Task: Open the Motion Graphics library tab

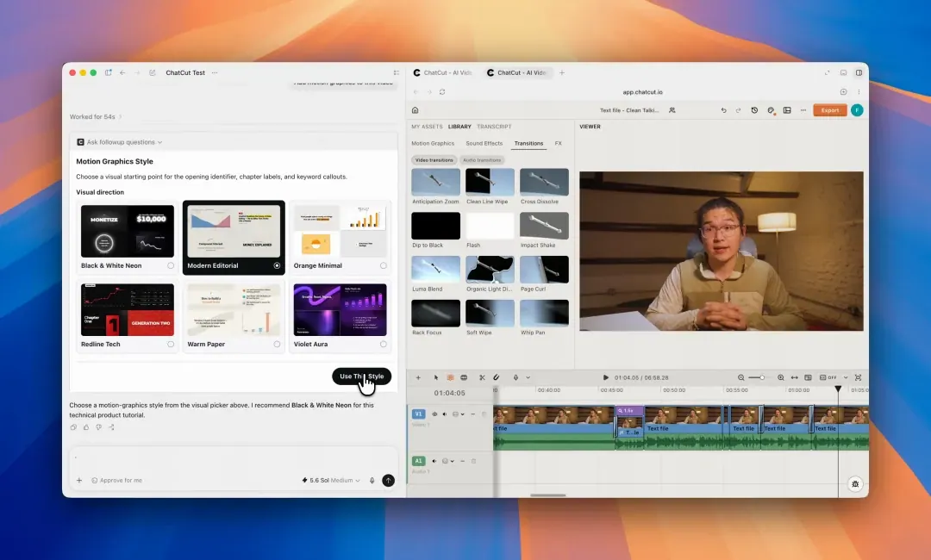Action: [x=433, y=144]
